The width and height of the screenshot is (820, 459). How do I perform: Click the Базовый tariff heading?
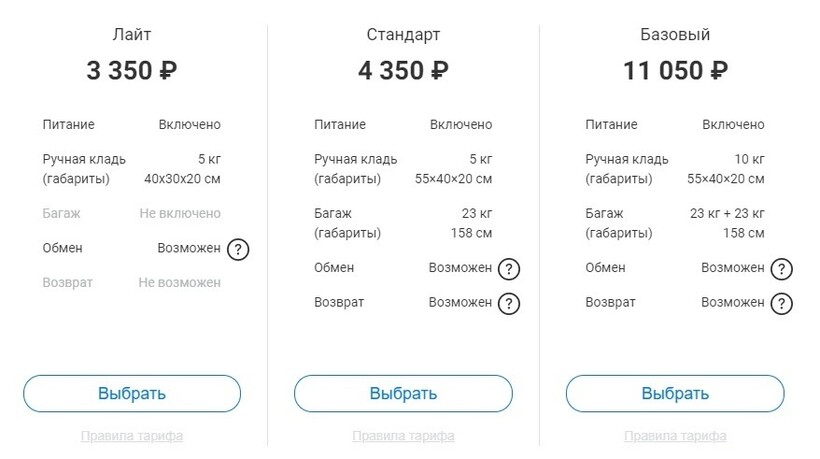(675, 35)
